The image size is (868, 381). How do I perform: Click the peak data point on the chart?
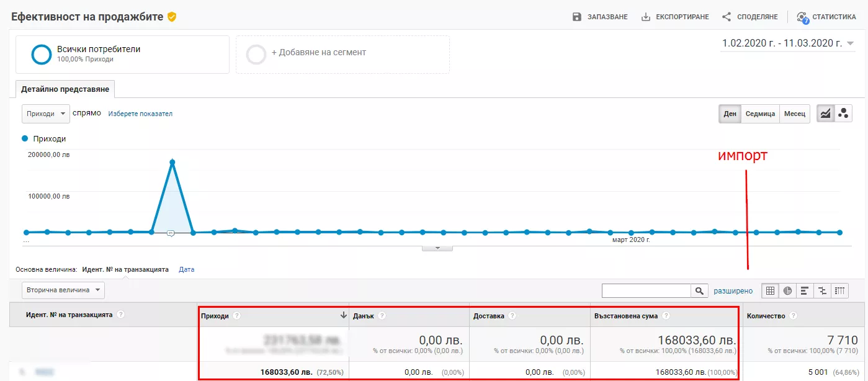172,162
